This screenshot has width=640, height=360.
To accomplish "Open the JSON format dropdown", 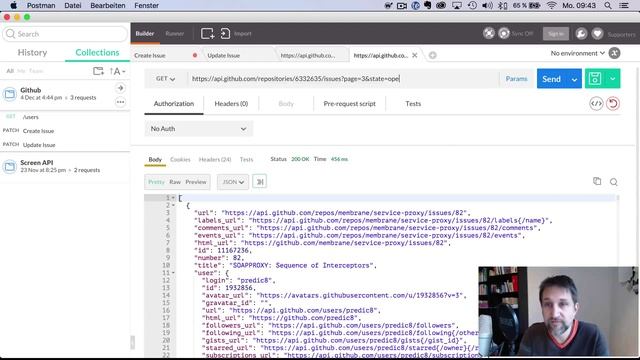I will click(233, 182).
